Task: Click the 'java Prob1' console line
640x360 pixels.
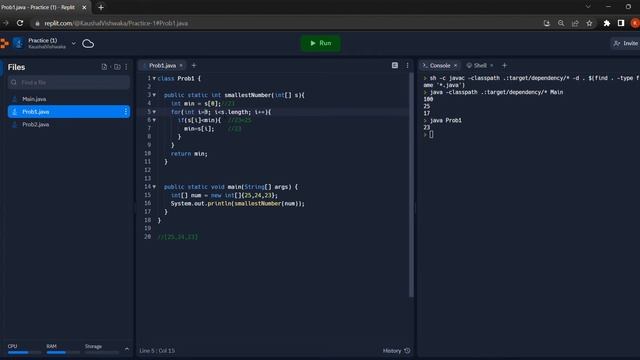Action: click(446, 120)
